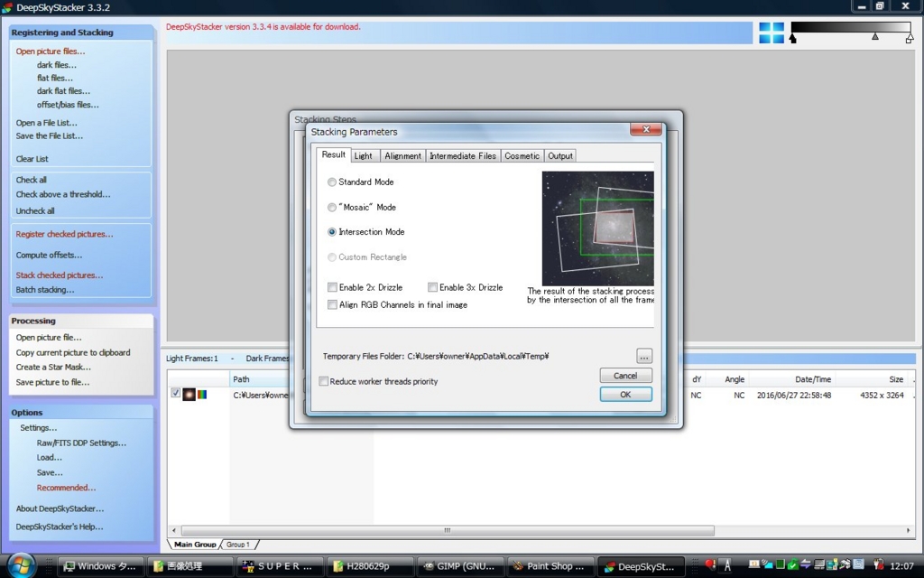The image size is (924, 578).
Task: Click the Angle column header
Action: click(727, 379)
